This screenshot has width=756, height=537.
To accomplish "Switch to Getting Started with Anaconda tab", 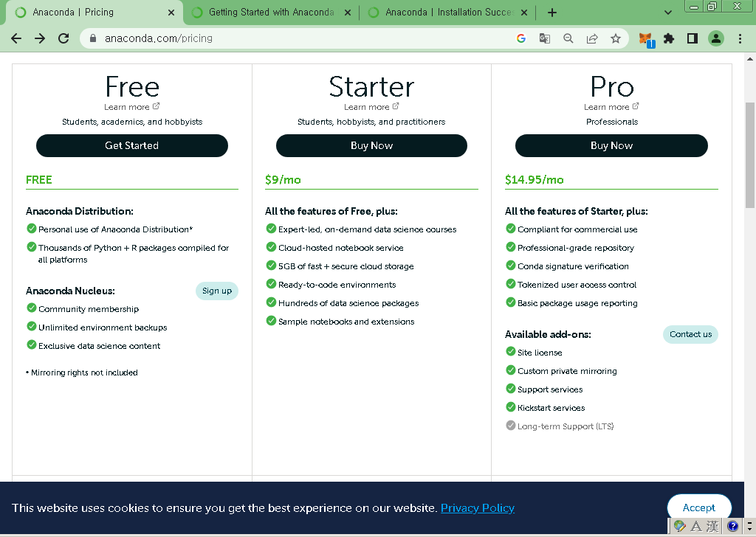I will tap(270, 13).
